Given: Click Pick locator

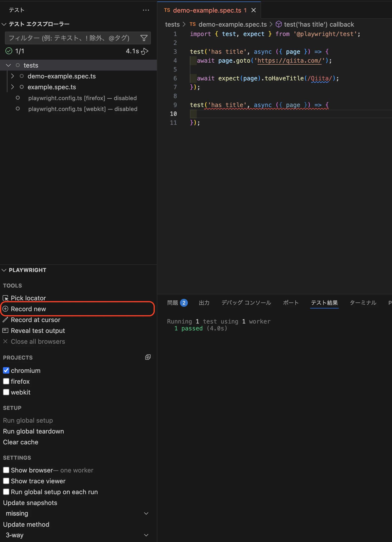Looking at the screenshot, I should [28, 298].
